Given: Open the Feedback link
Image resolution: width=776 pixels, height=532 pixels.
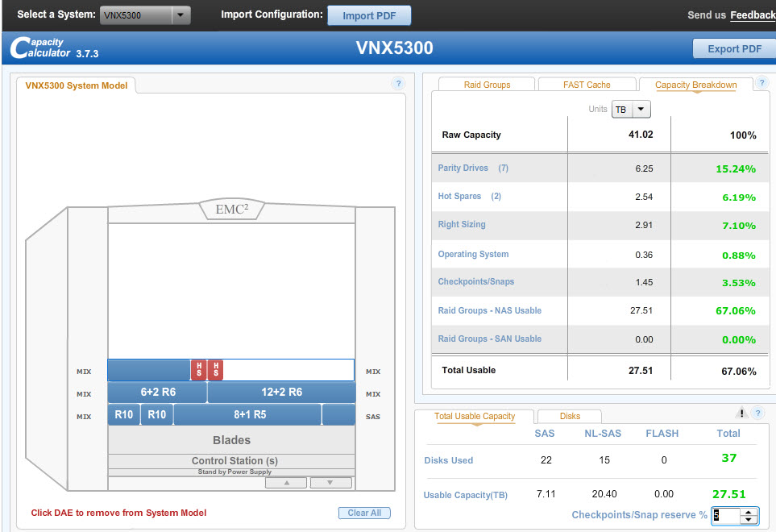Looking at the screenshot, I should tap(753, 15).
